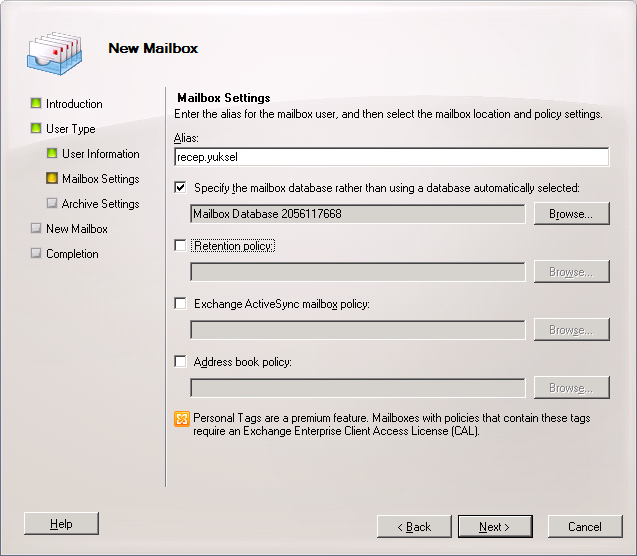The image size is (637, 556).
Task: Enable the Retention policy checkbox
Action: 180,246
